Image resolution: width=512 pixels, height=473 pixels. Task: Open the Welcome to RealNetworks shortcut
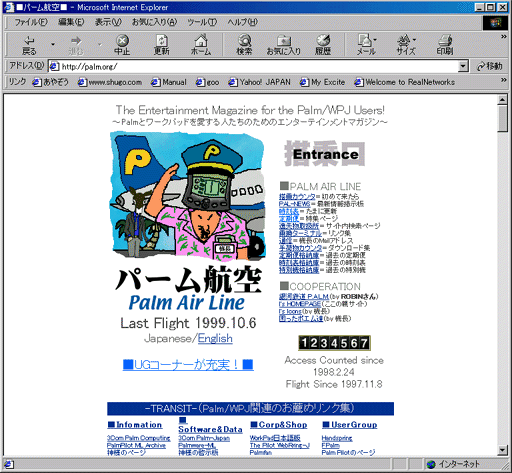[x=404, y=82]
